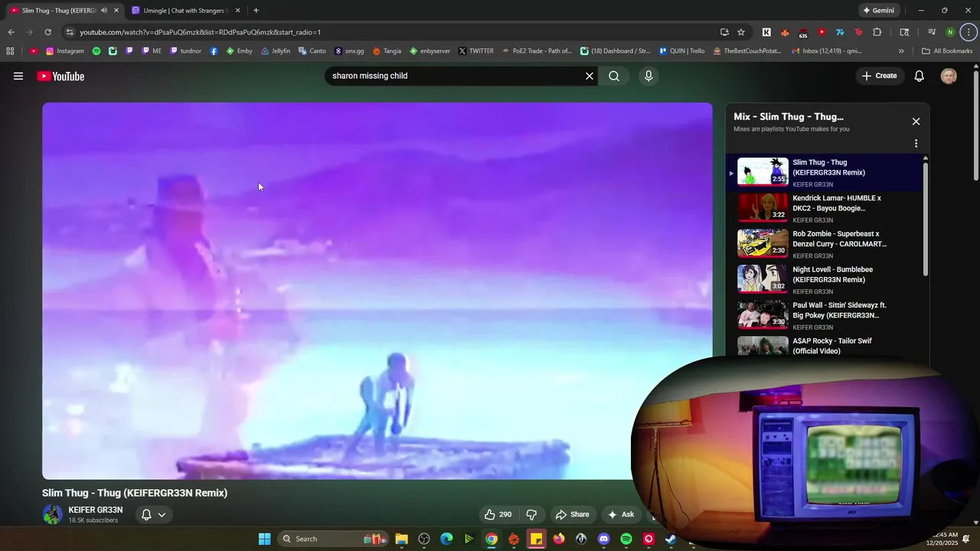
Task: Go to the YouTube home logo
Action: pyautogui.click(x=60, y=76)
